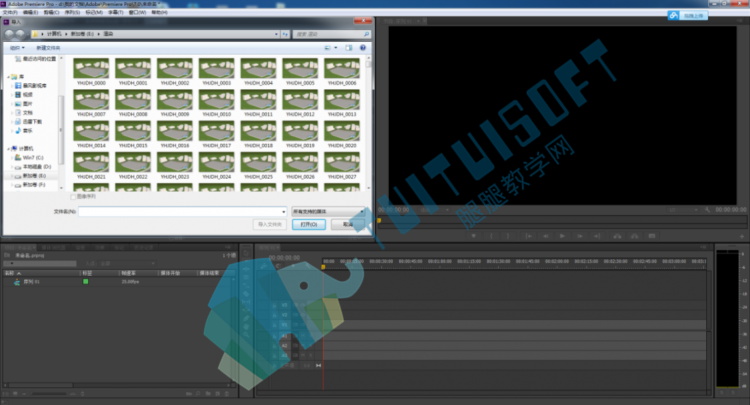Click Export Frame camera icon
This screenshot has height=405, width=750.
[x=651, y=236]
